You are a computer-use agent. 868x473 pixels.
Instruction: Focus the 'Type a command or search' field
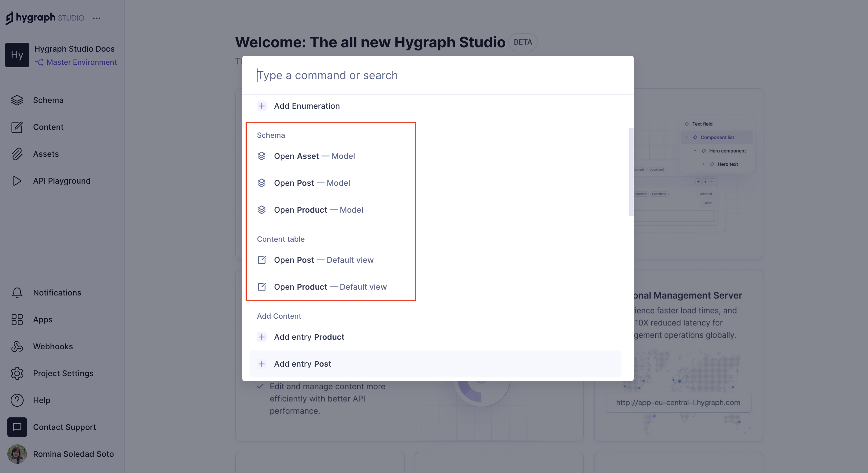tap(438, 75)
